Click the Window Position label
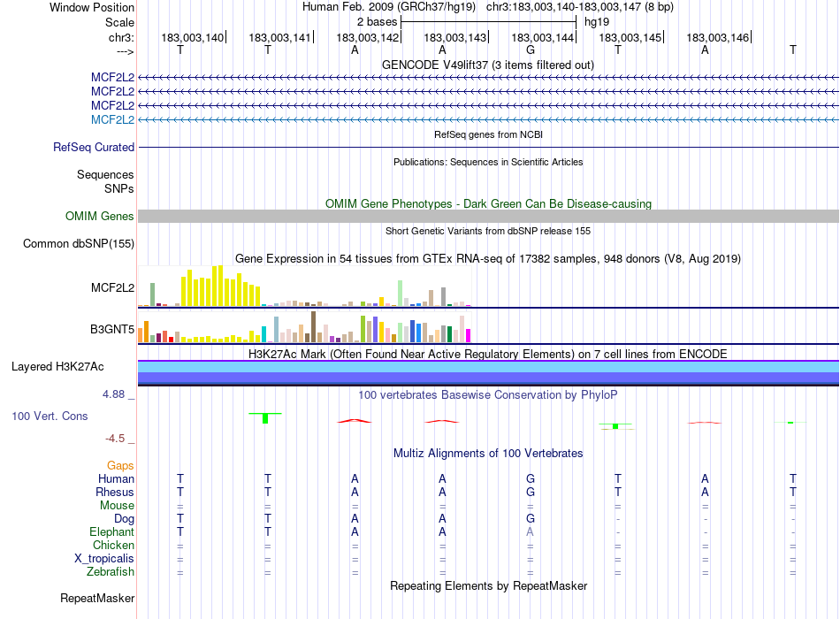 [x=92, y=7]
